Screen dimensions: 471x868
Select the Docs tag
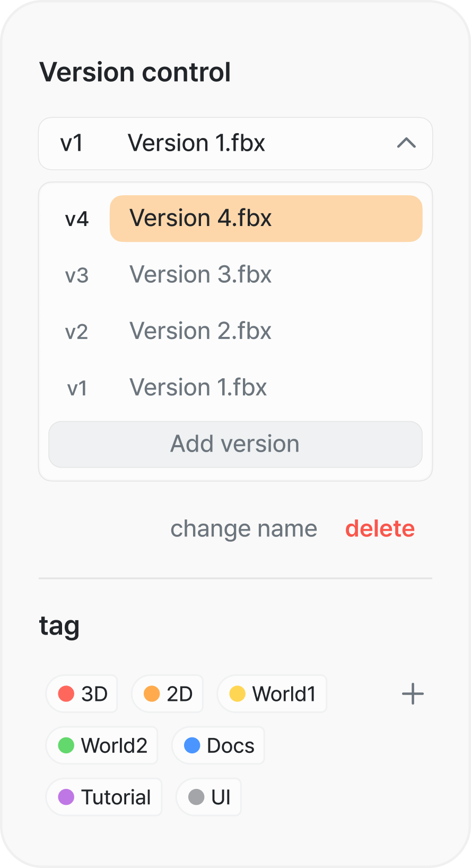click(x=219, y=745)
